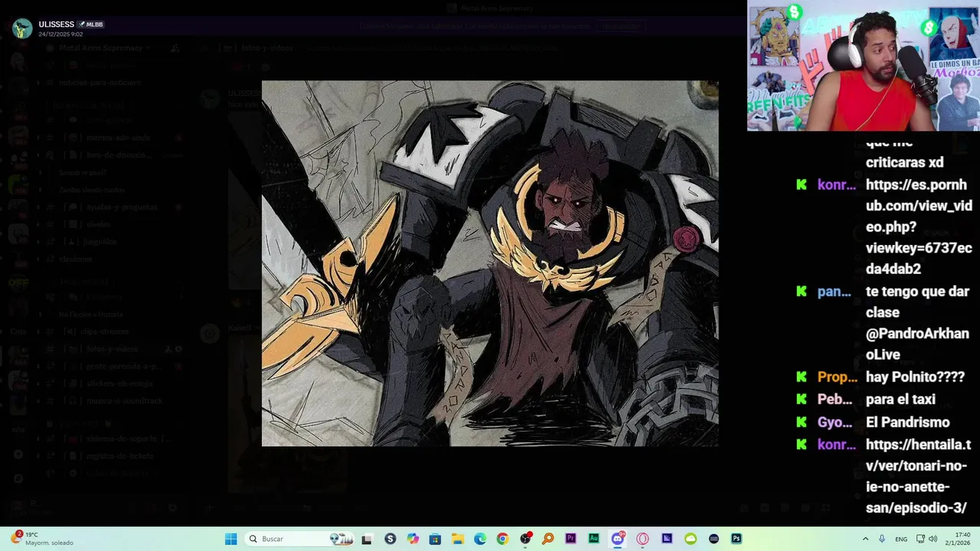Click chat message "El Pandrismo"
Image resolution: width=980 pixels, height=551 pixels.
pos(907,422)
